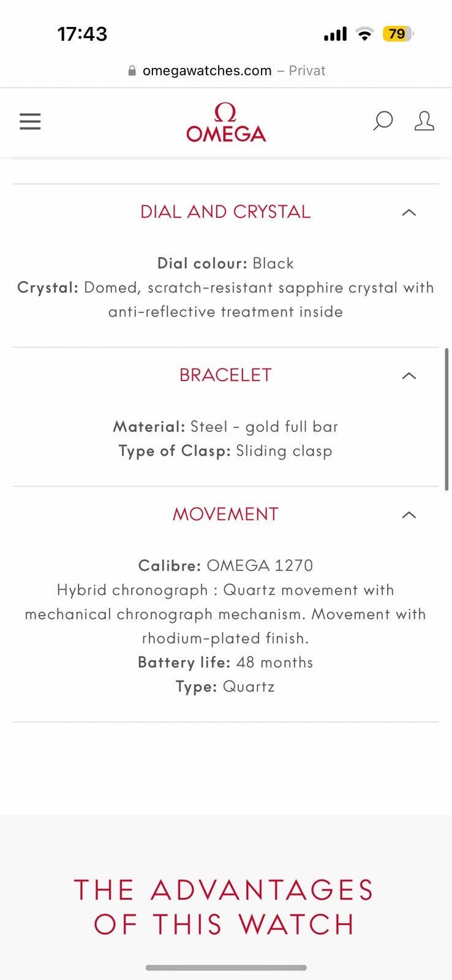Tap the padlock icon in address bar

132,71
